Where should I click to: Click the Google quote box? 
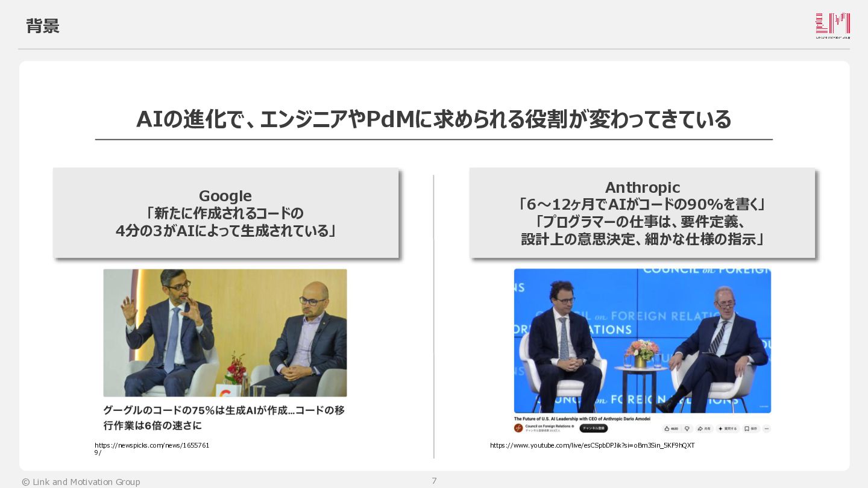coord(225,213)
